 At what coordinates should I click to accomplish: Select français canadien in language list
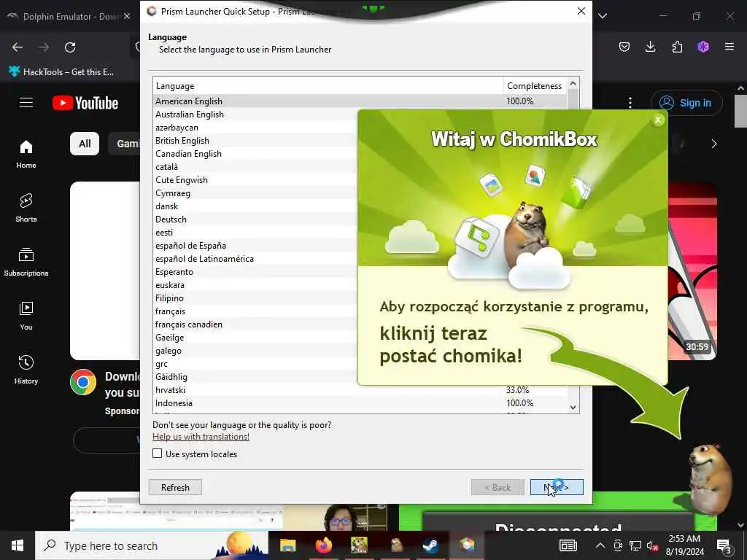pos(189,324)
